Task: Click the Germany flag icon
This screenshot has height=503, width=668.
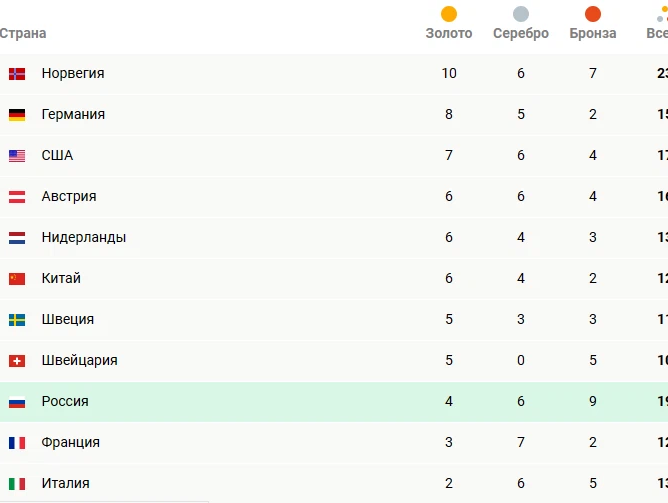Action: click(x=17, y=115)
